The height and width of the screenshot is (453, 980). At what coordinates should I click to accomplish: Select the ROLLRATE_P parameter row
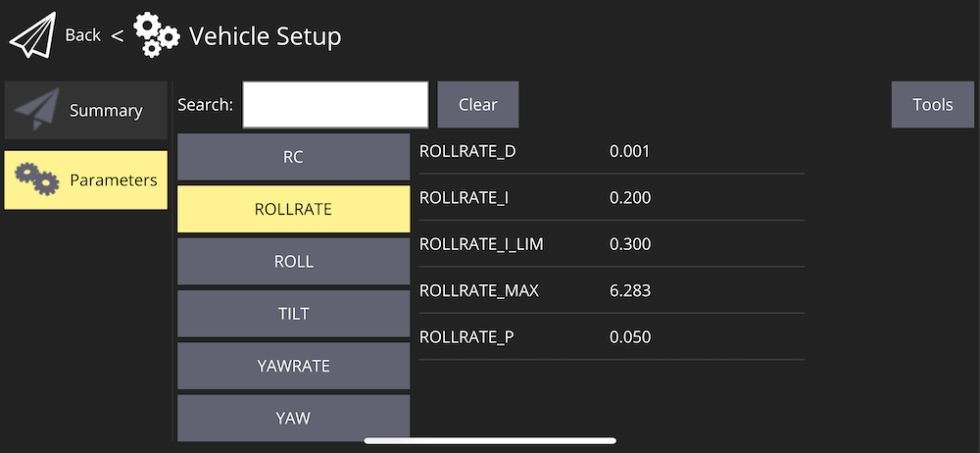click(x=611, y=337)
